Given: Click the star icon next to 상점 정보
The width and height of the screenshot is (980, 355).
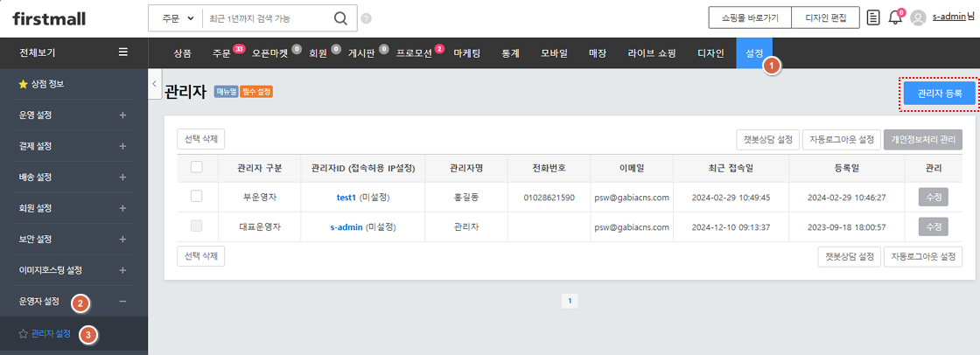Looking at the screenshot, I should pos(23,84).
